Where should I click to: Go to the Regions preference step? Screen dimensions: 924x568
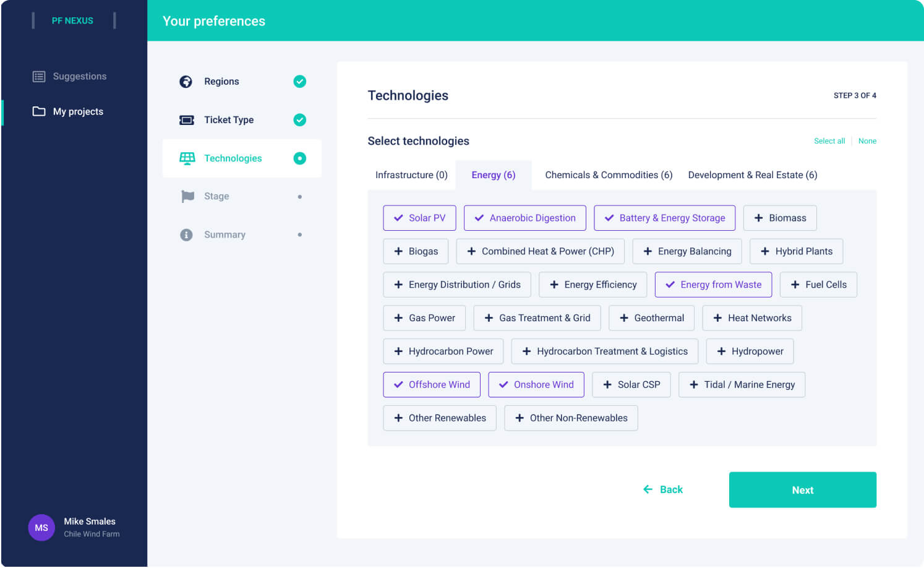[242, 82]
